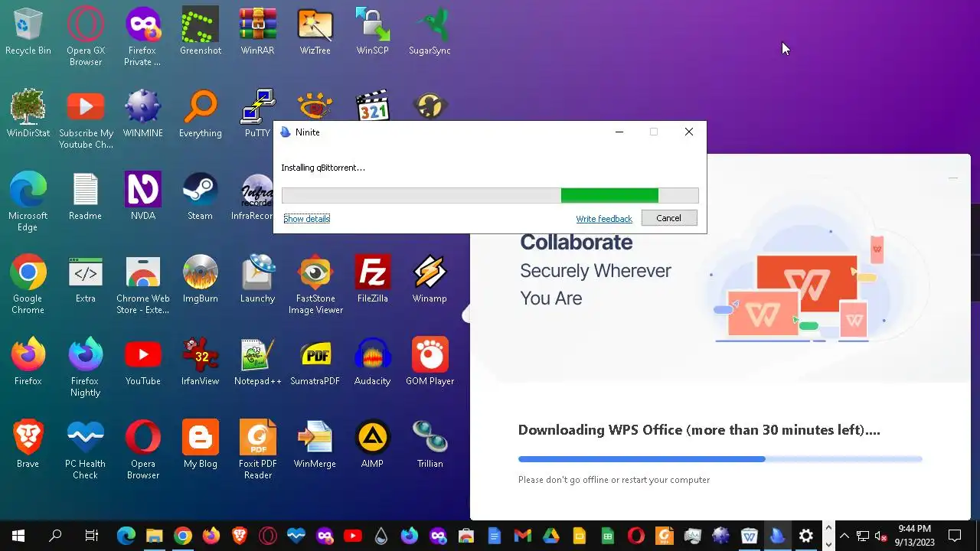The height and width of the screenshot is (551, 980).
Task: Open the Write feedback link in Ninite
Action: (604, 219)
